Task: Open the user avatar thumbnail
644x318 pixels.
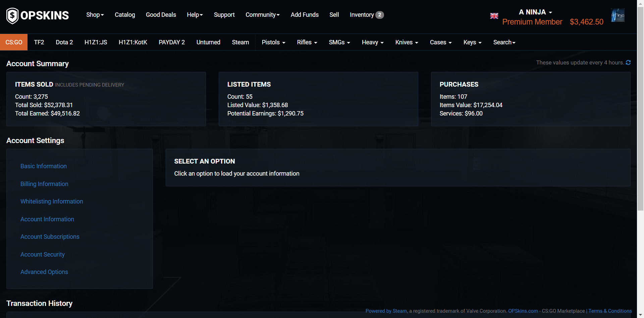Action: pos(618,15)
